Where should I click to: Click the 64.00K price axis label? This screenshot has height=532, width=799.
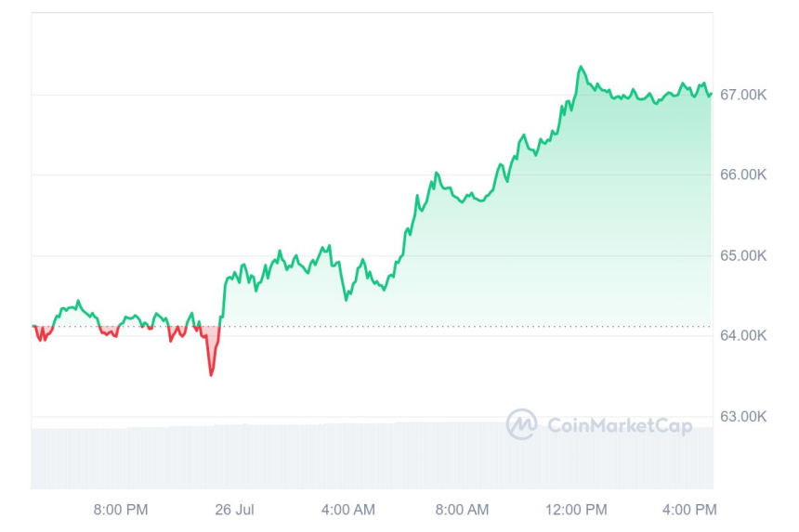tap(743, 335)
